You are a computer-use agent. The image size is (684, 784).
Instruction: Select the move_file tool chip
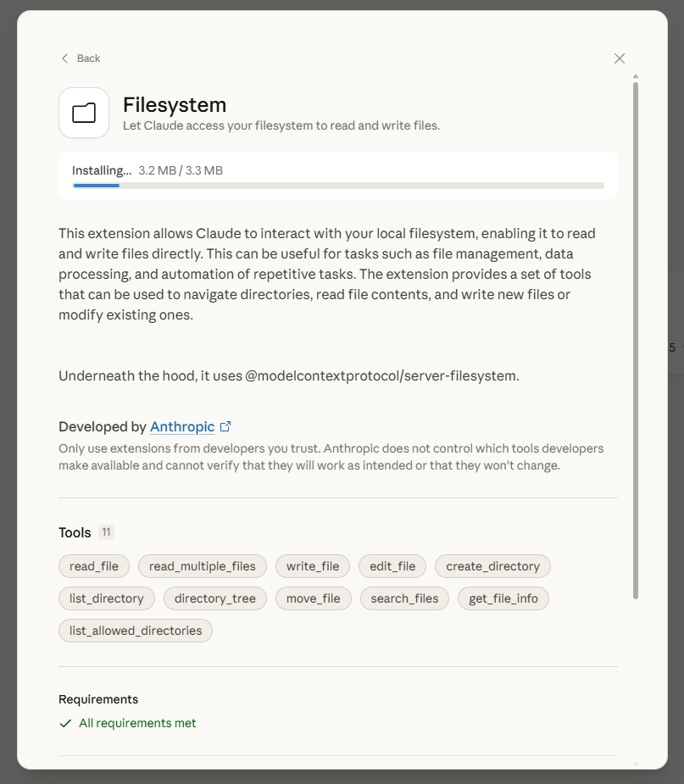pyautogui.click(x=314, y=598)
